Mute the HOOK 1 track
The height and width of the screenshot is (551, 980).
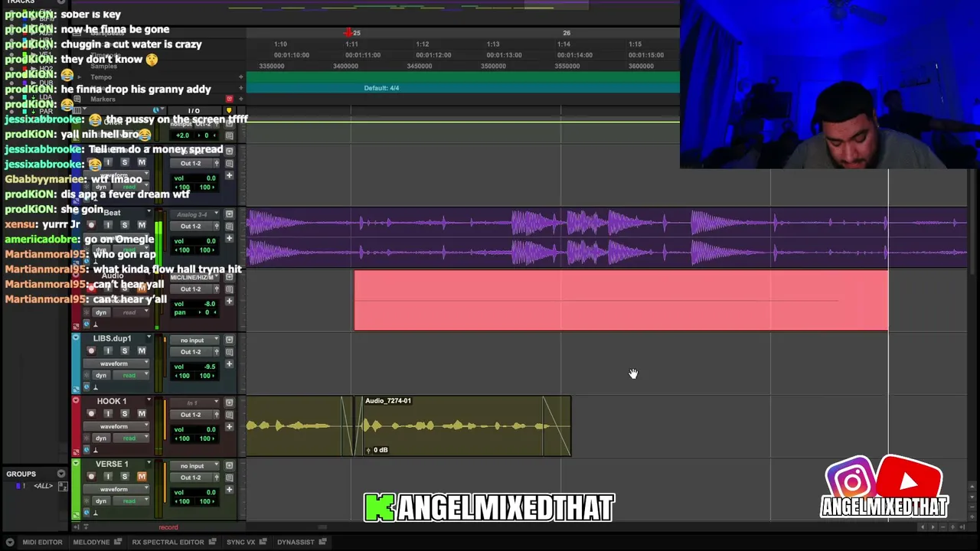click(x=142, y=413)
